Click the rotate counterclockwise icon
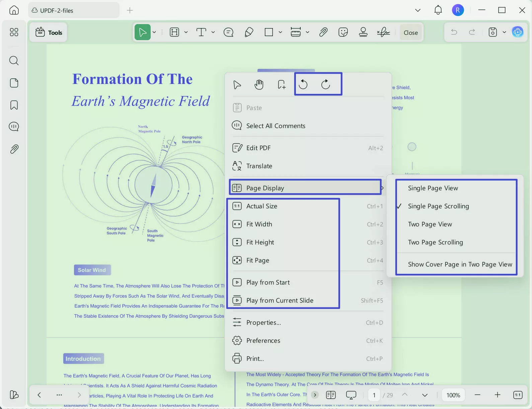 click(303, 85)
